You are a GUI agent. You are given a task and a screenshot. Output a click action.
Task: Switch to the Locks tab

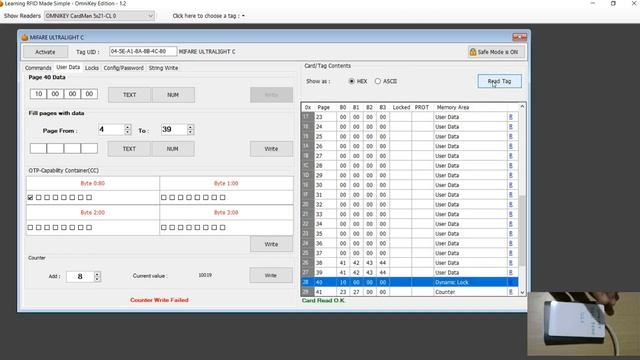92,68
